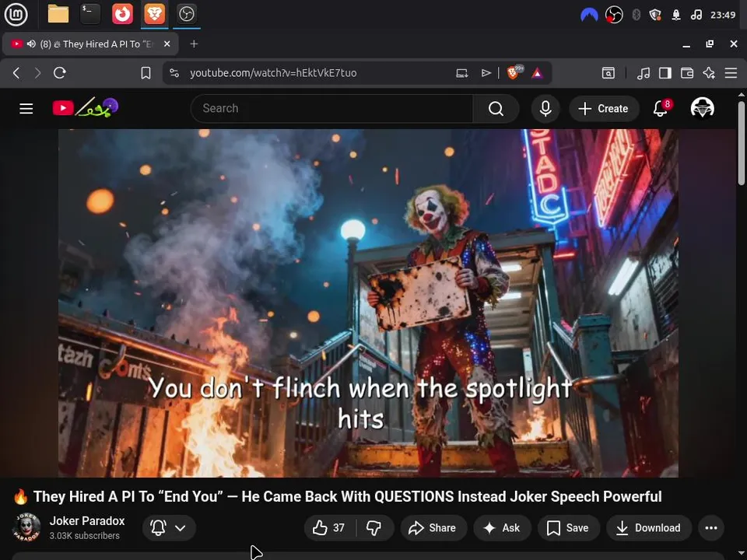Open the account avatar menu

click(702, 108)
